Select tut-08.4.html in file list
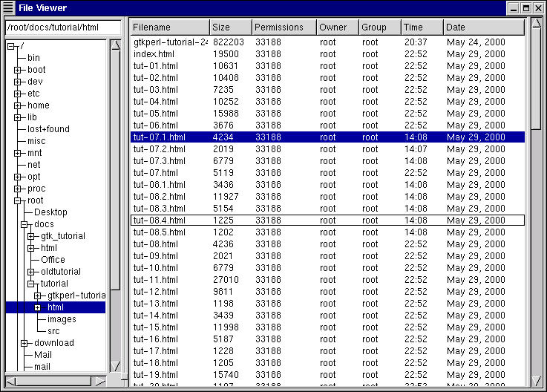The width and height of the screenshot is (547, 392). pos(159,220)
